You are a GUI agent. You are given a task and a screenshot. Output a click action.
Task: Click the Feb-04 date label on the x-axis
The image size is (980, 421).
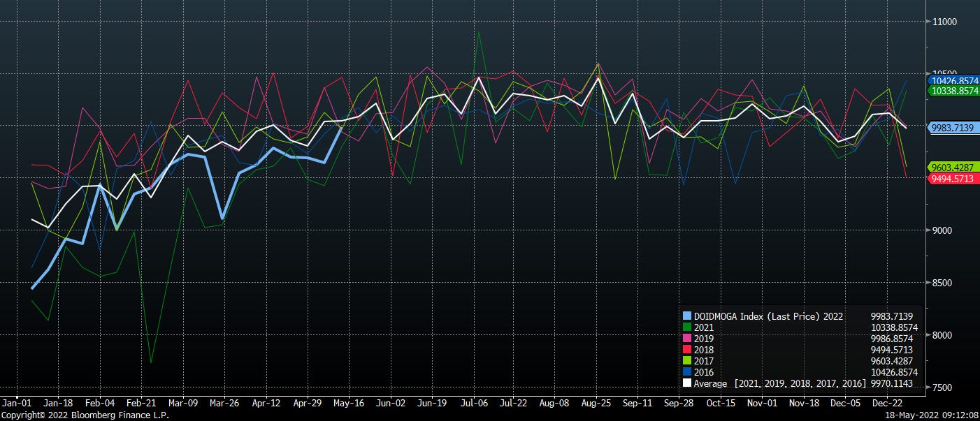(100, 404)
